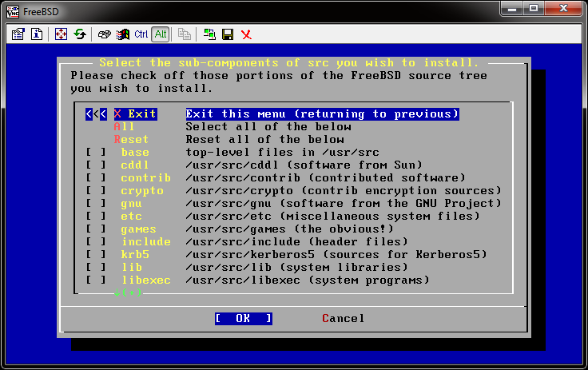Check the lib source checkbox
Image resolution: width=588 pixels, height=370 pixels.
coord(96,267)
